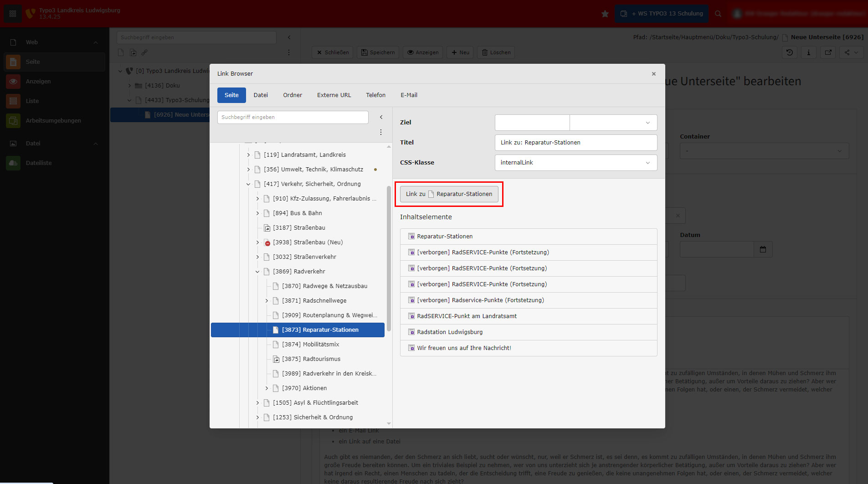Click the content element icon for Radstation Ludwigsburg
Viewport: 868px width, 484px height.
point(411,332)
